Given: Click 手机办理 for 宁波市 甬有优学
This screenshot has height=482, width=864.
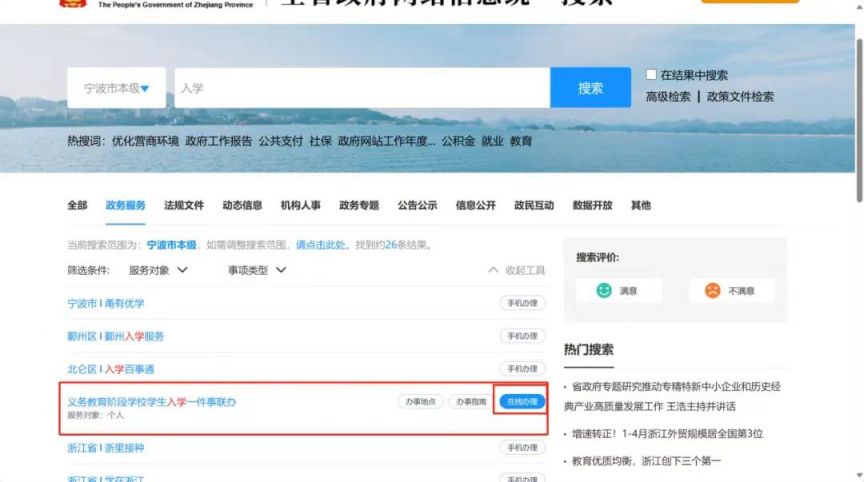Looking at the screenshot, I should pos(522,303).
